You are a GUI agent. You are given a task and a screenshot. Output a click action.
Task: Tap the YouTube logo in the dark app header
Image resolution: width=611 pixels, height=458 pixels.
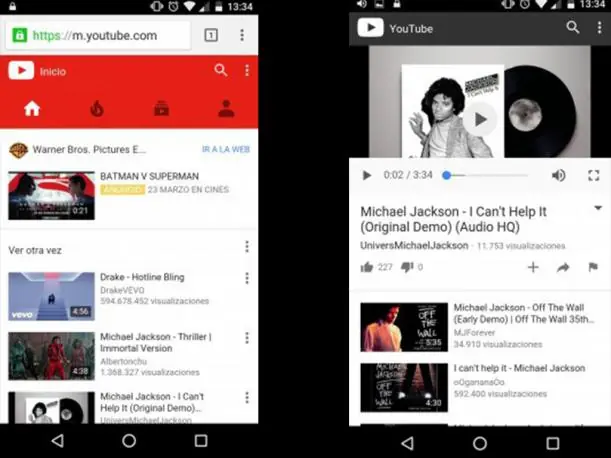(371, 28)
